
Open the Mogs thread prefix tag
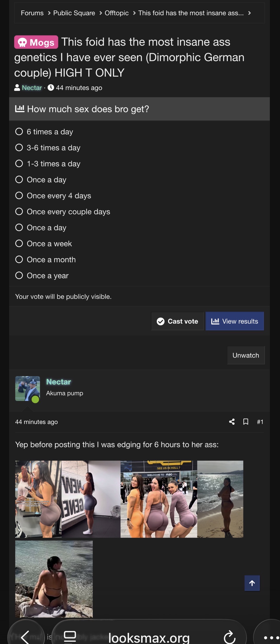click(x=36, y=42)
